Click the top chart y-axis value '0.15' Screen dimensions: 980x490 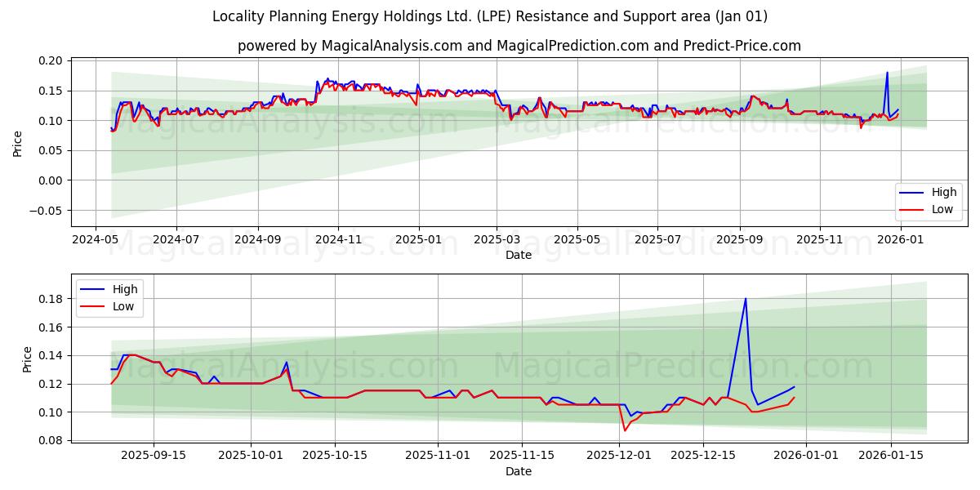pyautogui.click(x=51, y=91)
